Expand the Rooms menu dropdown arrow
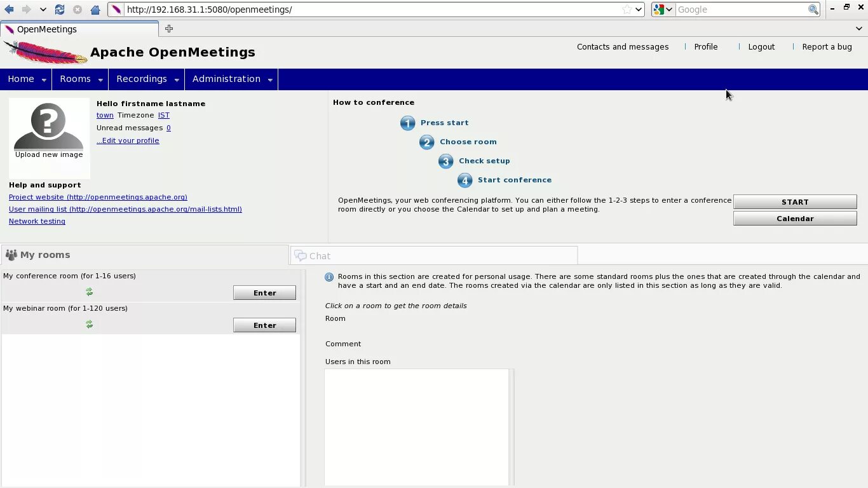This screenshot has height=488, width=868. [100, 80]
